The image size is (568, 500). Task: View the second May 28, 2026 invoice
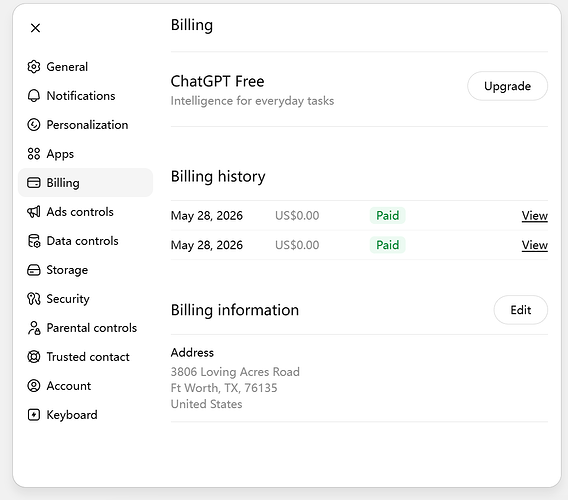534,245
